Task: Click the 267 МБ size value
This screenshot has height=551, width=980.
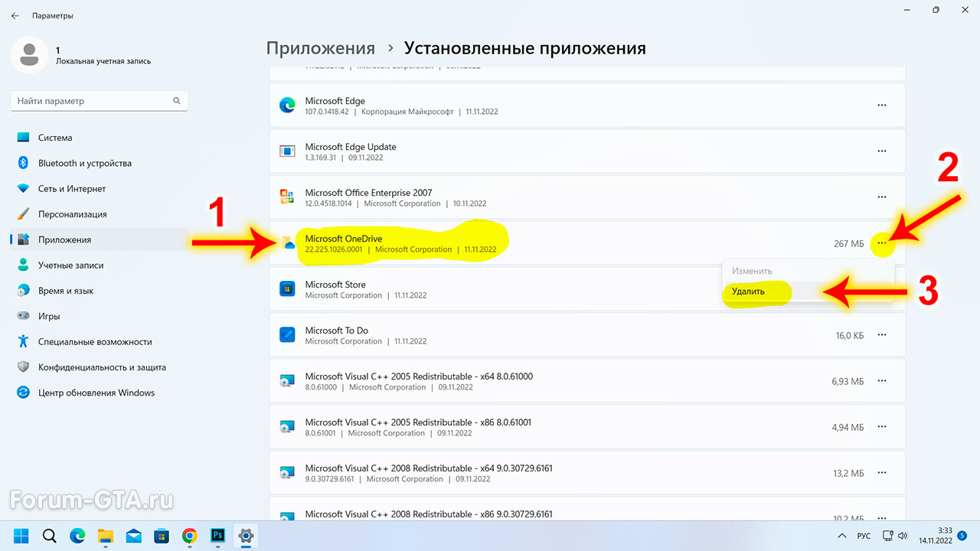Action: click(x=849, y=243)
